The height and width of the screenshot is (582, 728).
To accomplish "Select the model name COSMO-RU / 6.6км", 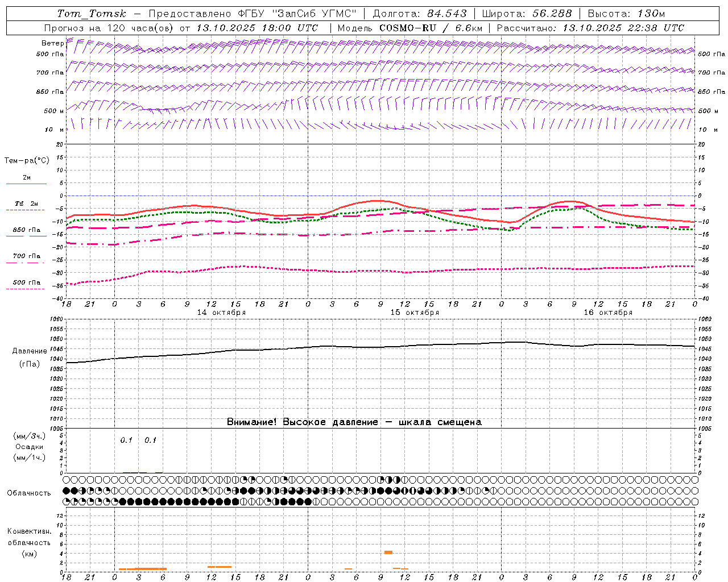I will pos(431,28).
